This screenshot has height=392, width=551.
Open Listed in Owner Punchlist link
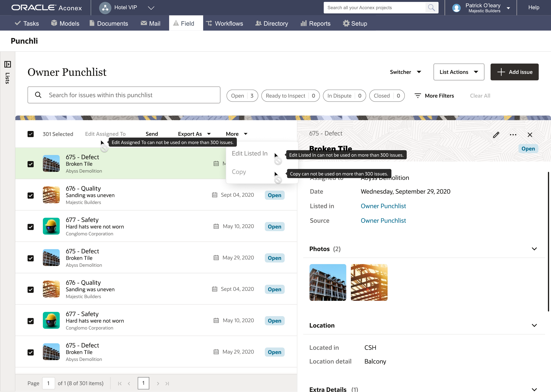point(383,206)
